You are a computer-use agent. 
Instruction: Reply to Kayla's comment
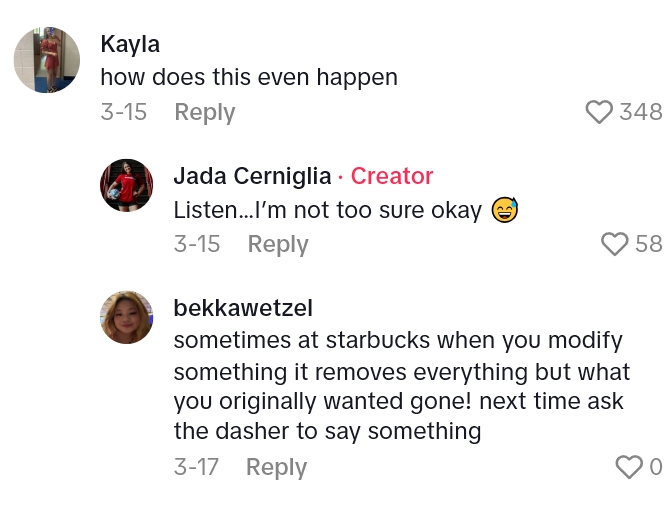[204, 112]
